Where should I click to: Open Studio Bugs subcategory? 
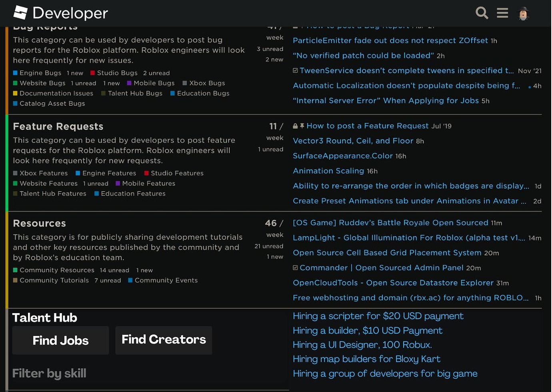(114, 73)
